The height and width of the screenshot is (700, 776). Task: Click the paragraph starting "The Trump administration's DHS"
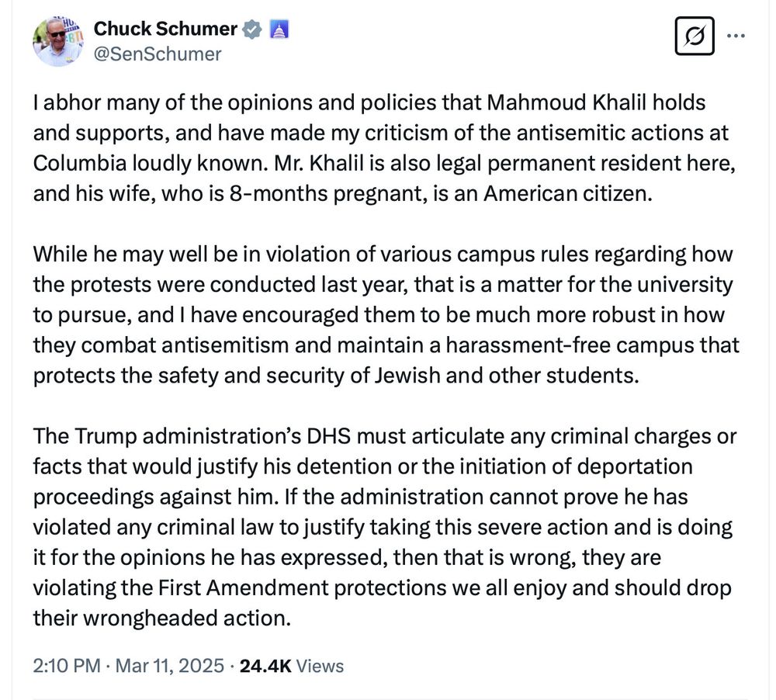tap(385, 527)
